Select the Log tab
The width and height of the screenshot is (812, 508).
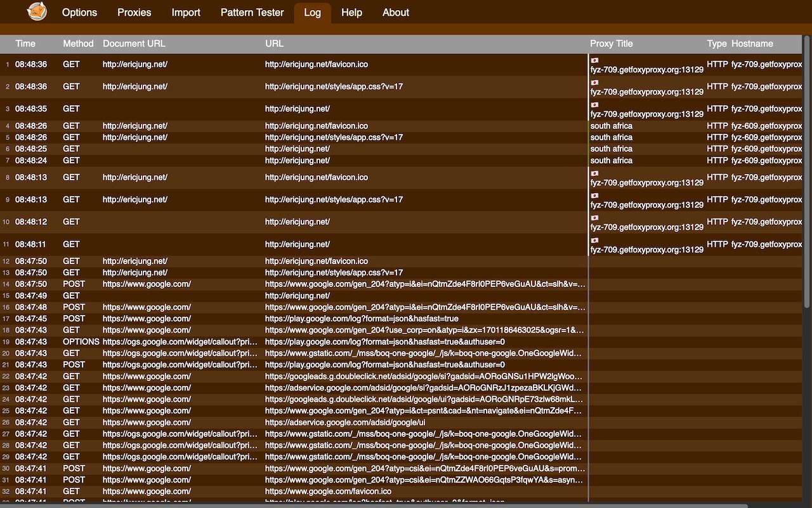point(312,13)
